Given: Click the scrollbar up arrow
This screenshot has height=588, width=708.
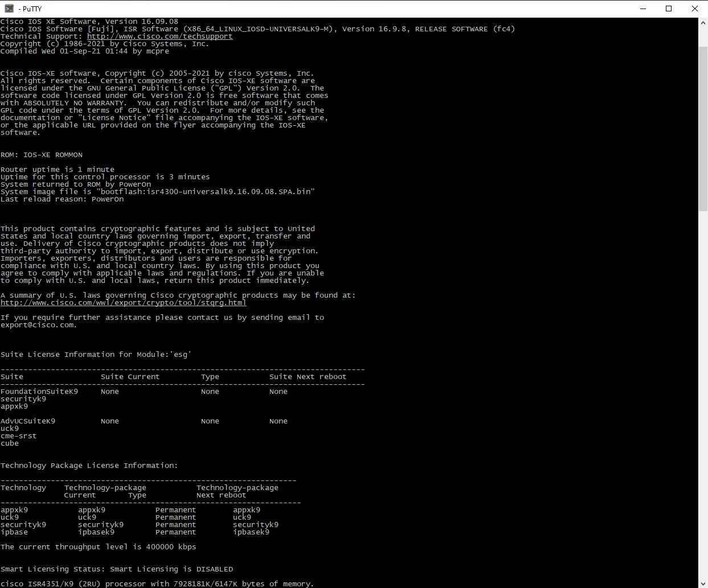Looking at the screenshot, I should (703, 22).
